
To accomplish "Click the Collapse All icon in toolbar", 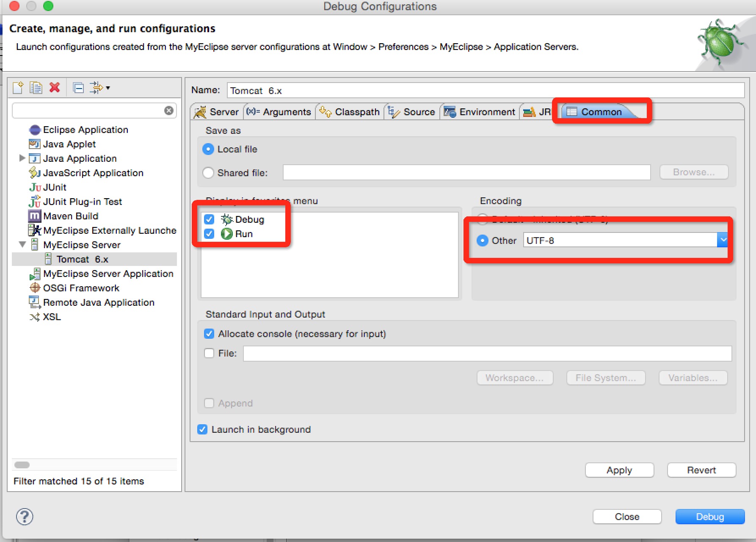I will point(78,88).
